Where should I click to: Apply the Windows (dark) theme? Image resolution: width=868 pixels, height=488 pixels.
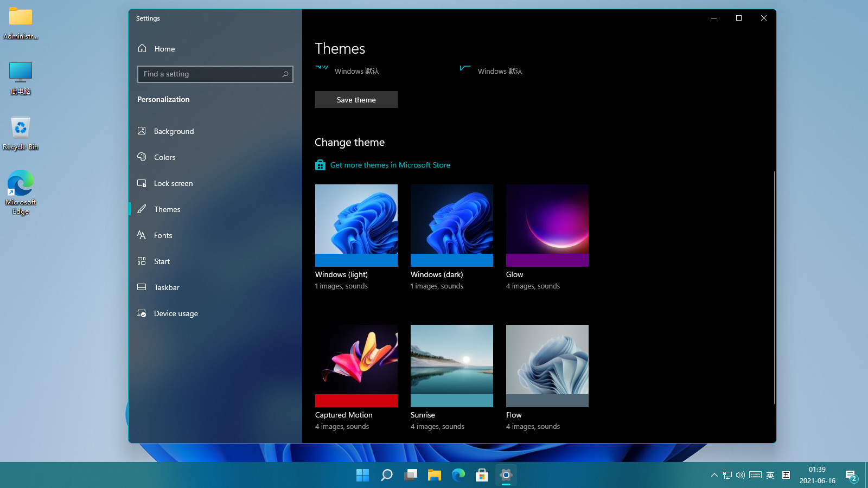[x=451, y=226]
